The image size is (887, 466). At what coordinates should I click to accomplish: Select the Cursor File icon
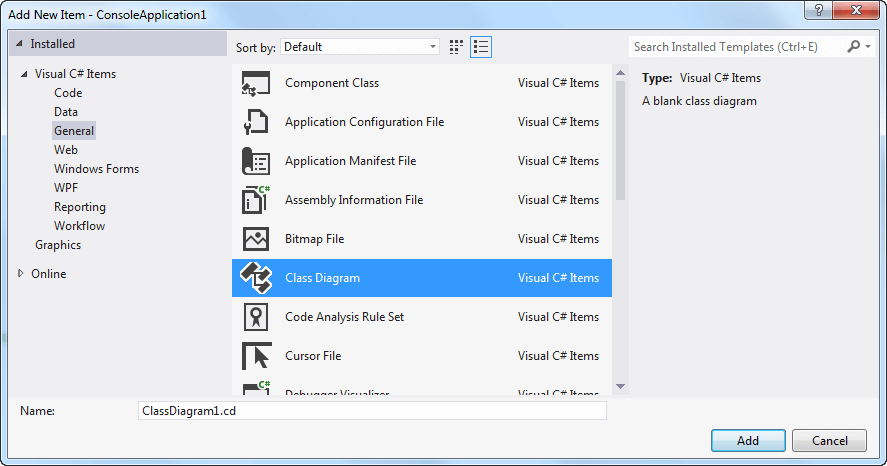coord(256,356)
